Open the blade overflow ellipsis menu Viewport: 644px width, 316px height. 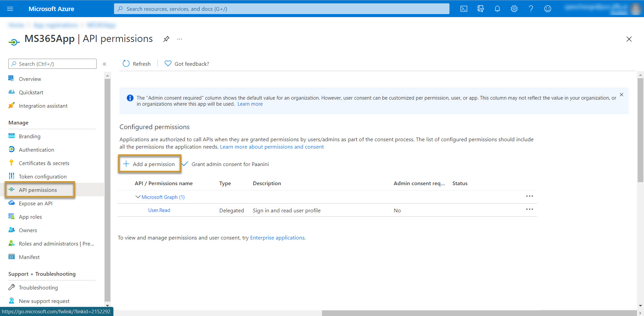click(x=179, y=39)
